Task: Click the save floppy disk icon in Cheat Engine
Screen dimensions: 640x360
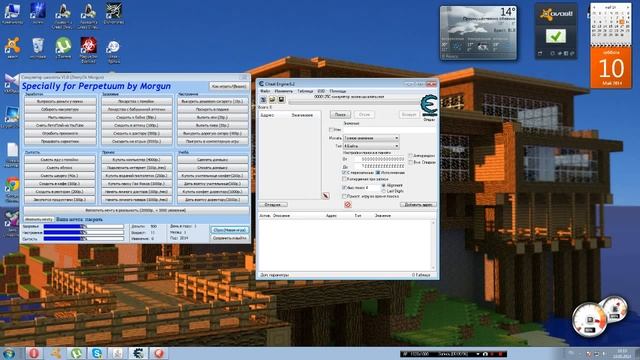Action: (x=281, y=100)
